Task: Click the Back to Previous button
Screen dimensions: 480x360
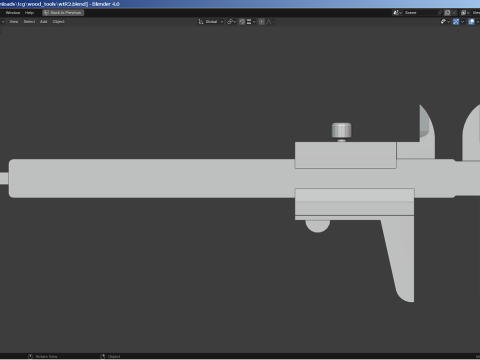Action: (x=63, y=13)
